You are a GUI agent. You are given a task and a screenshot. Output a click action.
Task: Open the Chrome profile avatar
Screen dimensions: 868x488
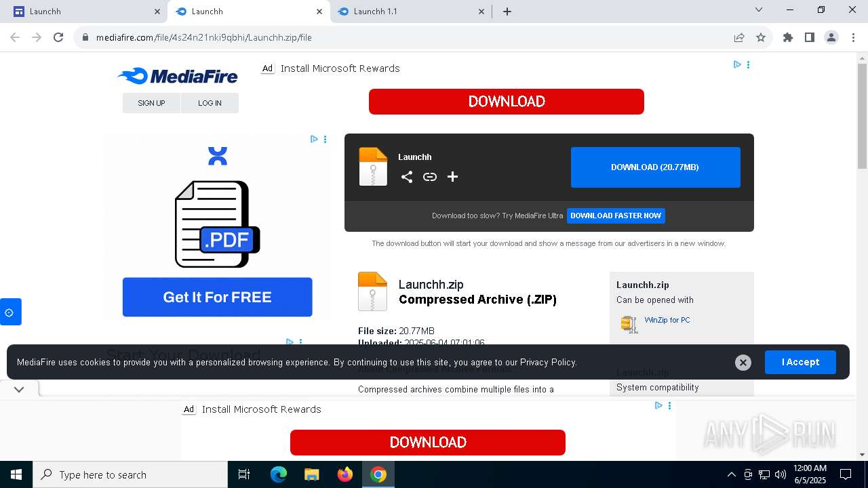pos(831,37)
